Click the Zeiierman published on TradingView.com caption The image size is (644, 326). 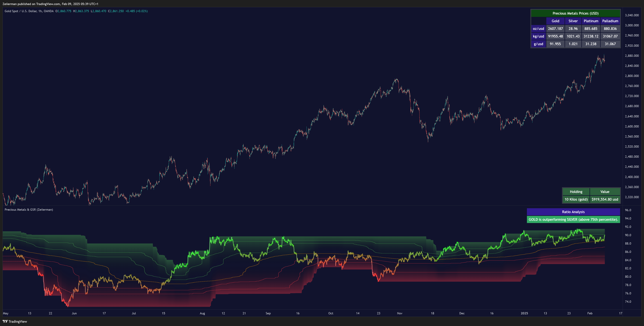[x=50, y=4]
